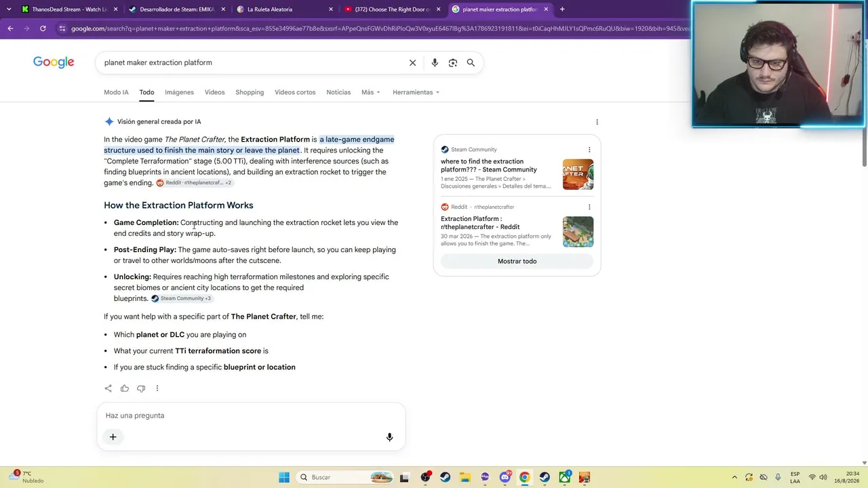
Task: Open the weather widget showing 7°C
Action: (27, 477)
